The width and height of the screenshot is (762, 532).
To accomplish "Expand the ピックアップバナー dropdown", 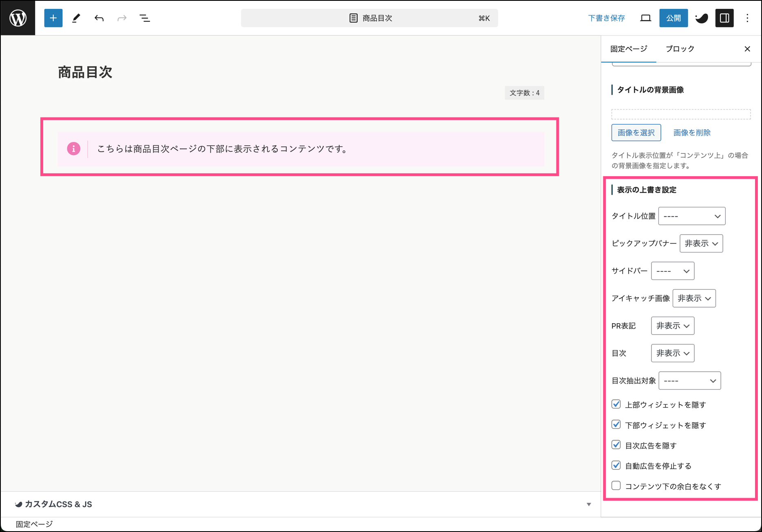I will click(701, 244).
